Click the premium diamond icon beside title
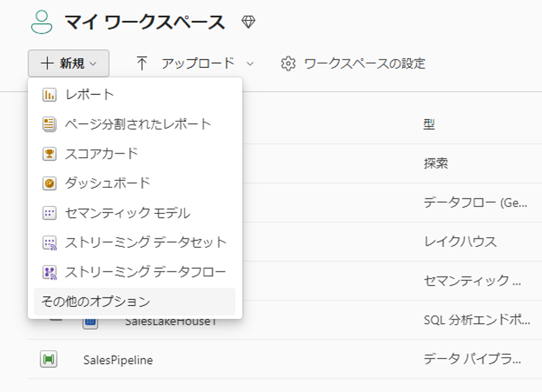The image size is (542, 392). [x=248, y=22]
